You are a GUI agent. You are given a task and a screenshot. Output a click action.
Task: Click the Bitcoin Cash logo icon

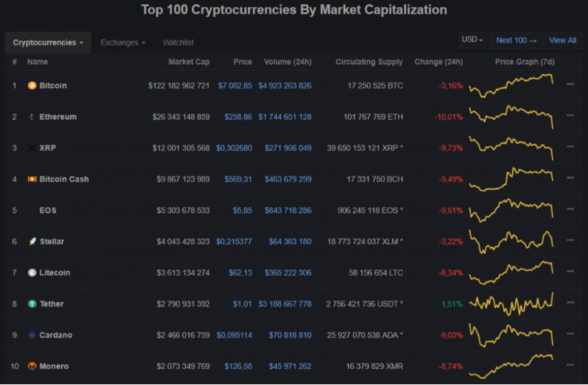click(32, 179)
